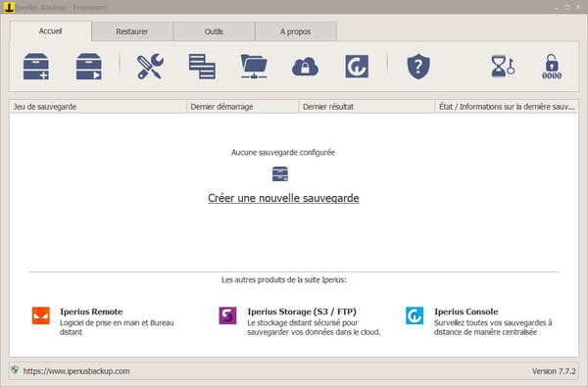Image resolution: width=588 pixels, height=387 pixels.
Task: Click the create new backup icon
Action: point(35,67)
